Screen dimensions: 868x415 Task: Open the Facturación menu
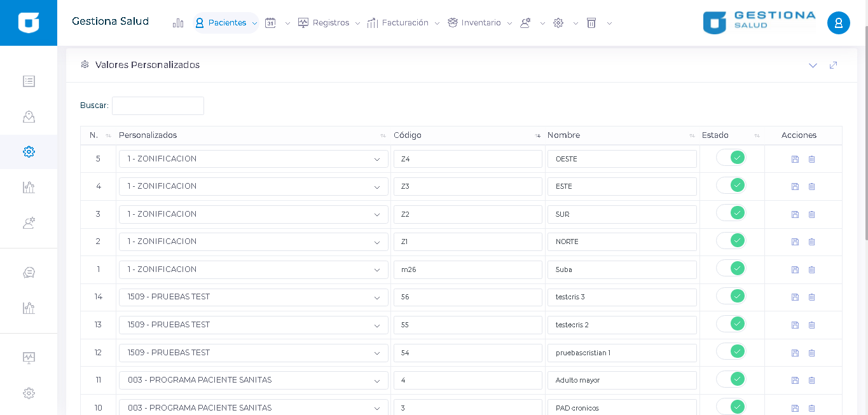click(404, 23)
